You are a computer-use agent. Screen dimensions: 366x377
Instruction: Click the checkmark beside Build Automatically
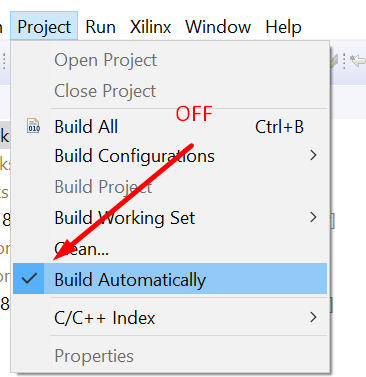[x=29, y=278]
